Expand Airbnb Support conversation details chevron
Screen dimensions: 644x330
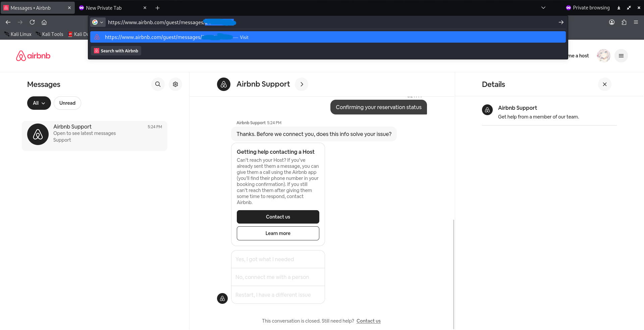pyautogui.click(x=302, y=84)
